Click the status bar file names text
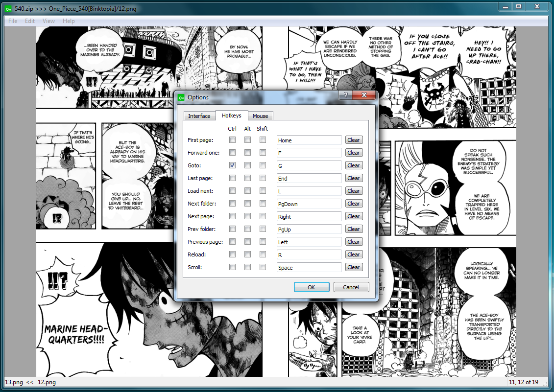The image size is (554, 392). 30,382
